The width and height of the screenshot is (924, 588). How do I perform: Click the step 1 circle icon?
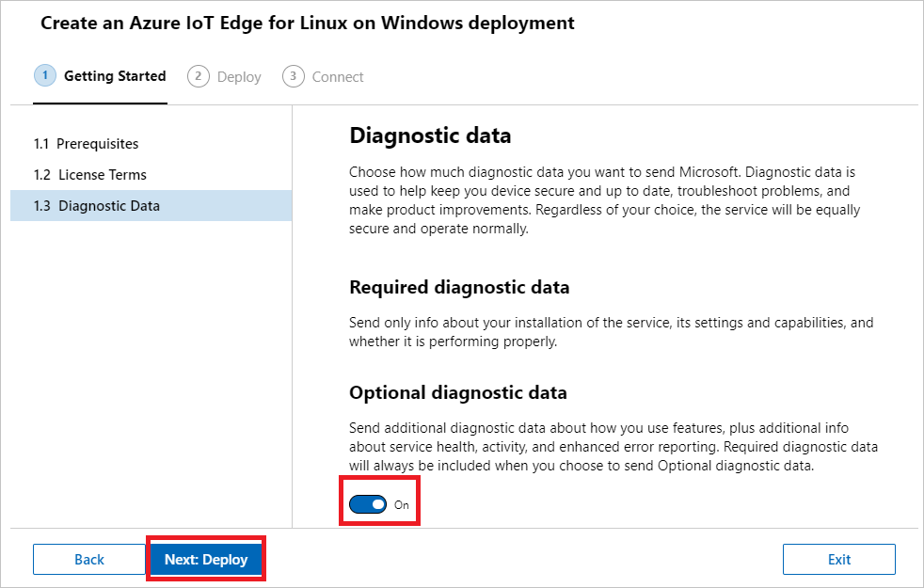tap(44, 76)
